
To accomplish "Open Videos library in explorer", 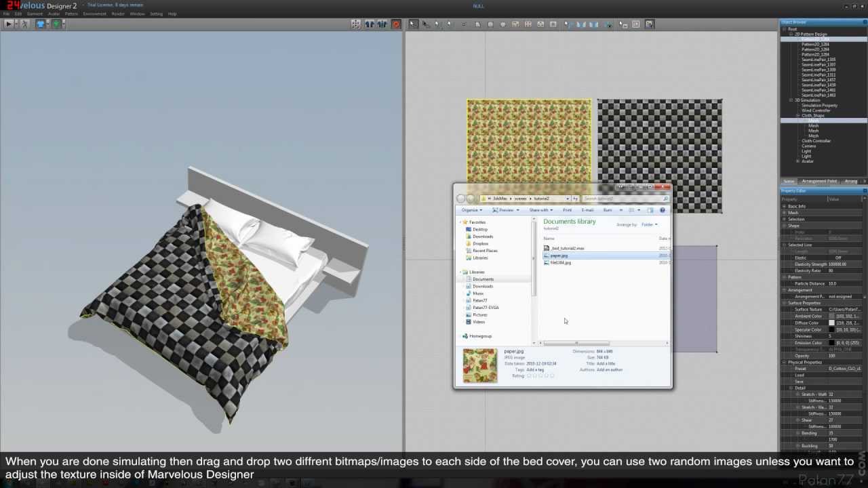I will [479, 322].
